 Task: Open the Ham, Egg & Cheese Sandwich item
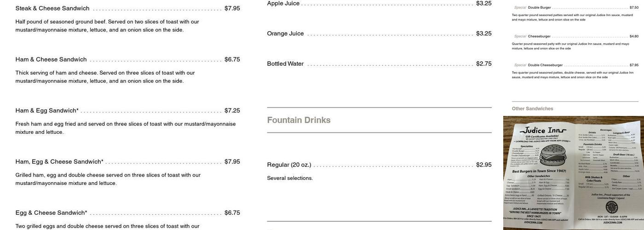pos(59,161)
